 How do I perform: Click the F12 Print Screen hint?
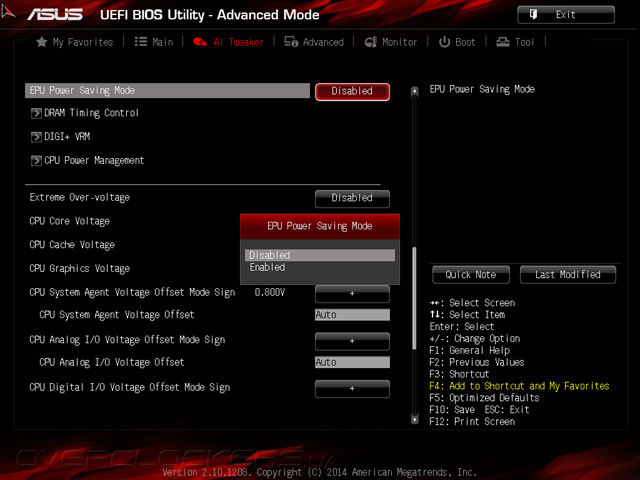472,422
